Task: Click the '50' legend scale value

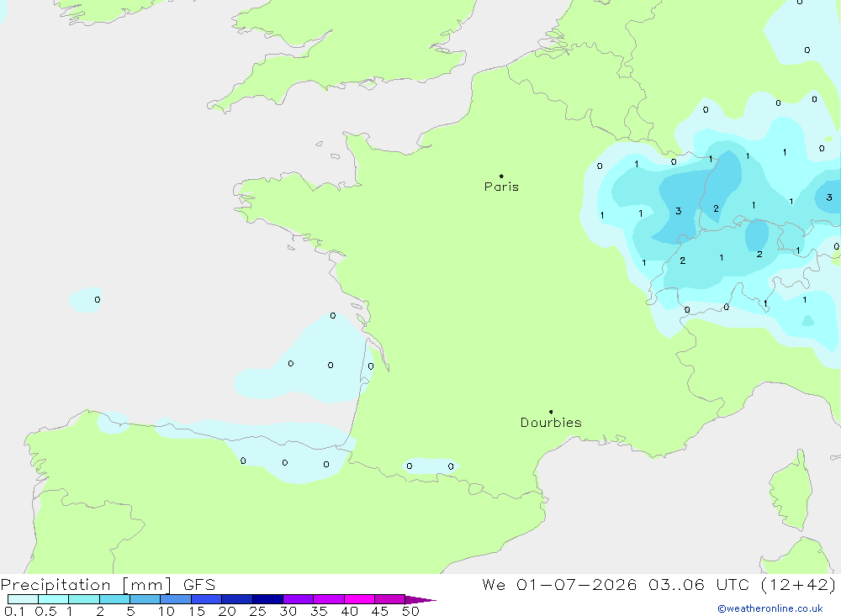Action: 411,611
